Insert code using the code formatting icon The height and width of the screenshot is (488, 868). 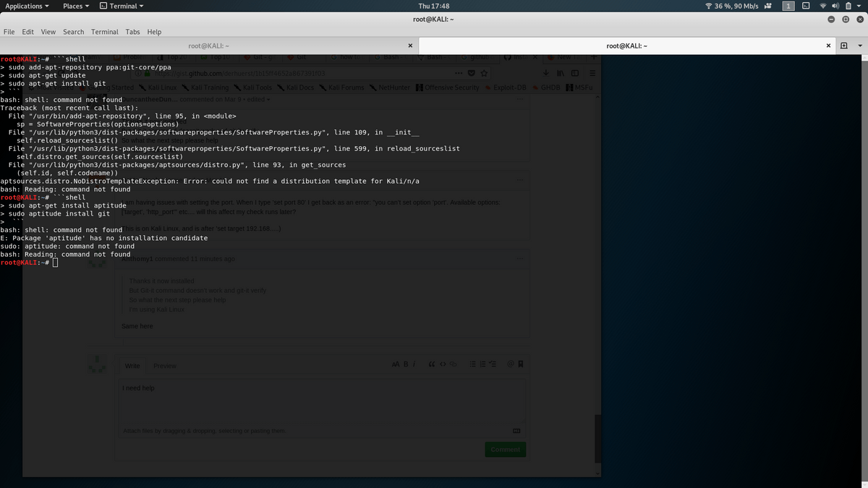(x=443, y=364)
